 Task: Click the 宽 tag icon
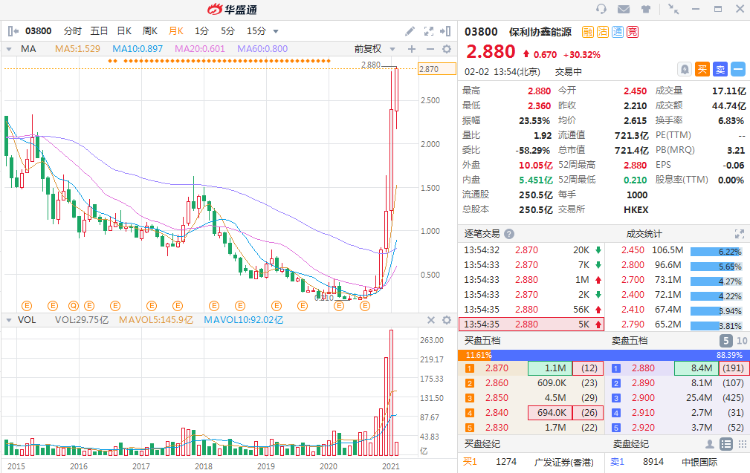[632, 32]
